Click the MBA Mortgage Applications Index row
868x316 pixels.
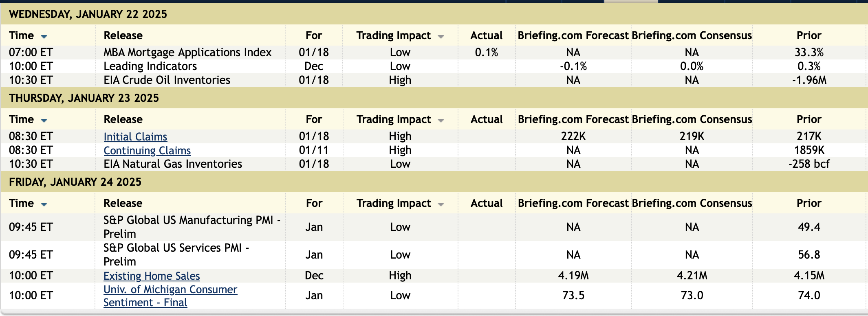187,53
